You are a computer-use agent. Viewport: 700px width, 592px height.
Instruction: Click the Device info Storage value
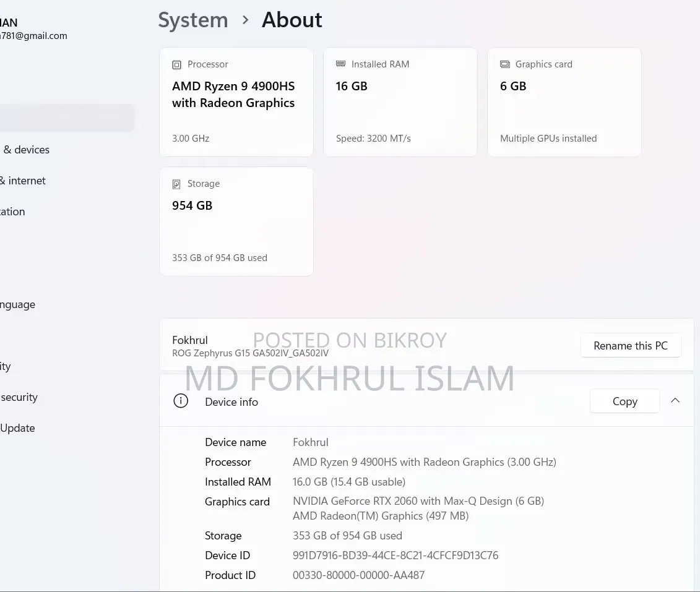(x=347, y=535)
